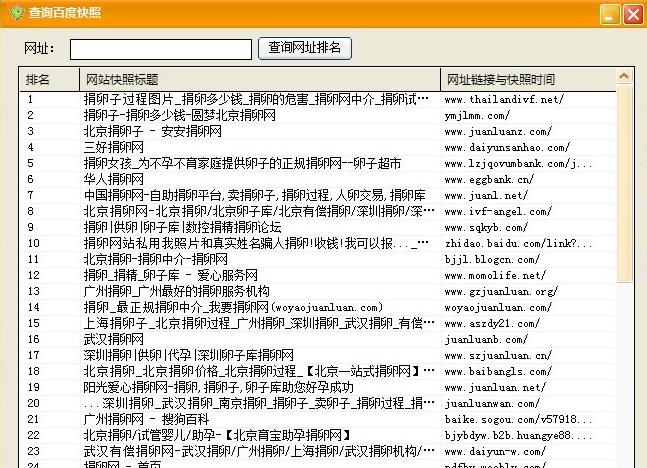Screen dimensions: 647x468
Task: Click URL www.momolife.net/
Action: [495, 276]
